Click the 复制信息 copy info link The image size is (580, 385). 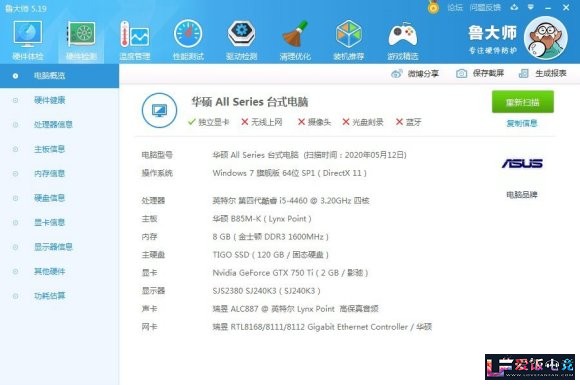[x=522, y=123]
